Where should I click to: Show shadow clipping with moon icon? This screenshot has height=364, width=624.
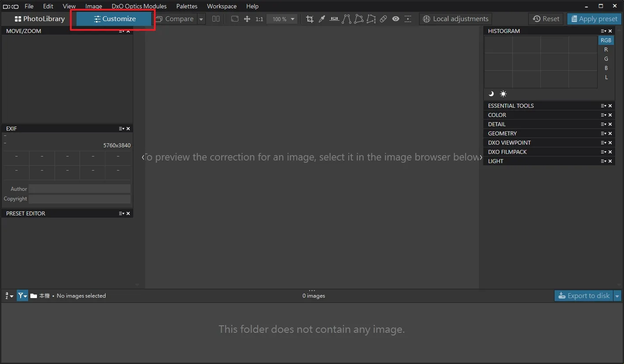point(491,94)
